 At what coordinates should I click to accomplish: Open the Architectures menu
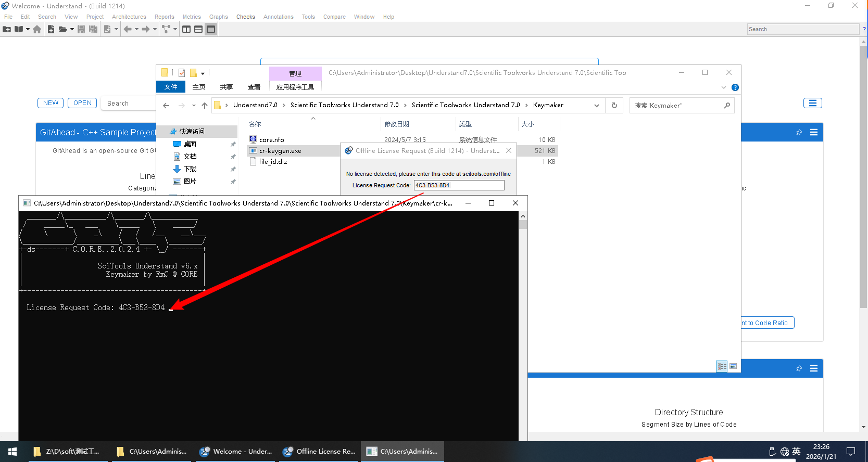pyautogui.click(x=129, y=17)
